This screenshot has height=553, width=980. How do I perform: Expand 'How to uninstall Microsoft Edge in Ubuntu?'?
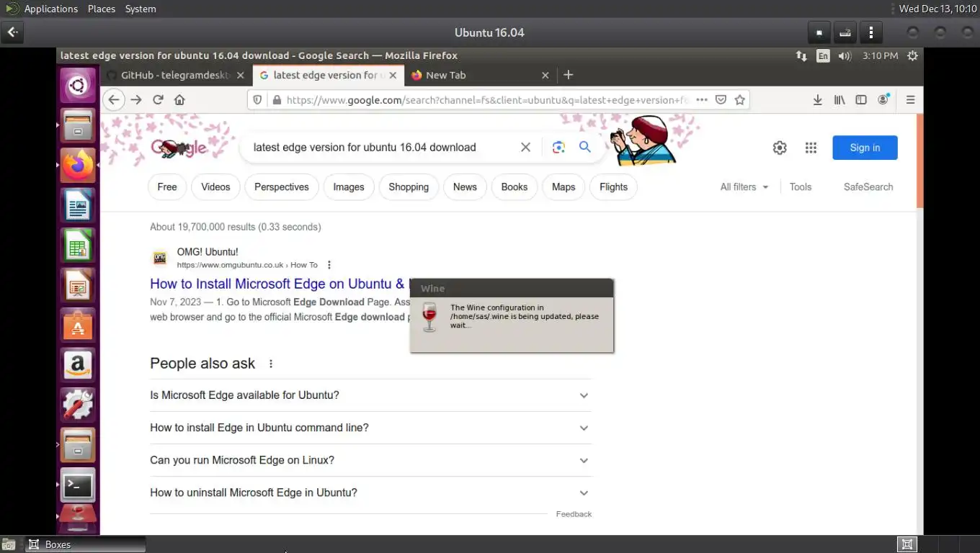coord(370,493)
